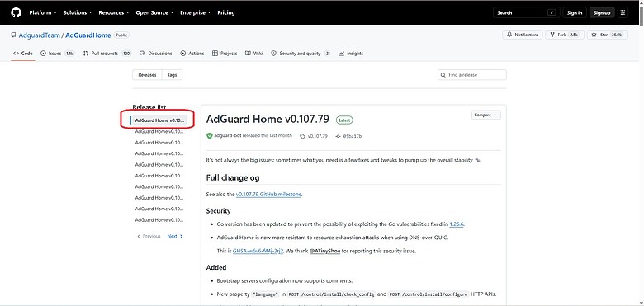
Task: Open the Actions tab
Action: click(192, 54)
